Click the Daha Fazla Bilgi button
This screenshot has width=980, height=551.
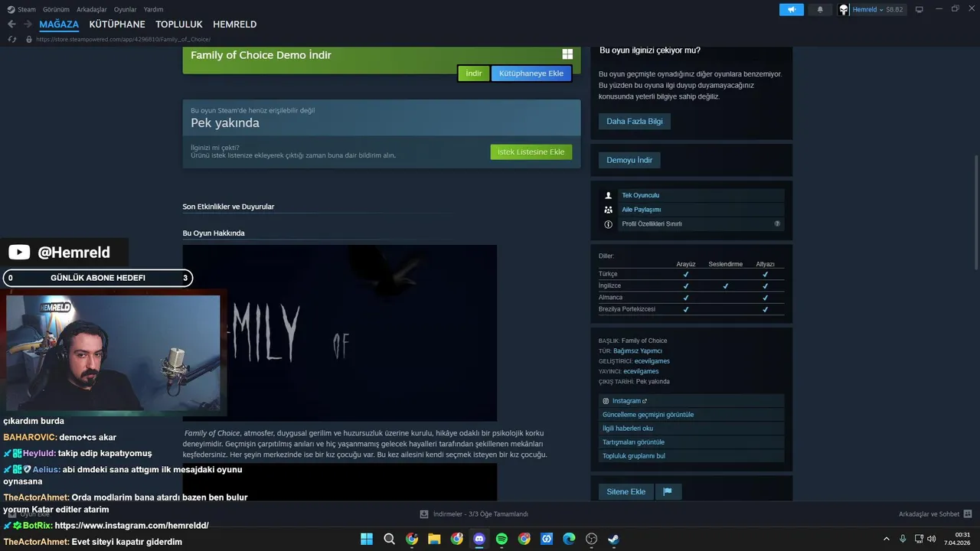pyautogui.click(x=635, y=121)
